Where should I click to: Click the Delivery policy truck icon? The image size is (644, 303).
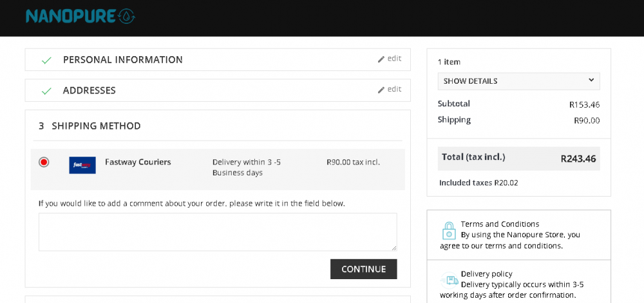tap(450, 280)
